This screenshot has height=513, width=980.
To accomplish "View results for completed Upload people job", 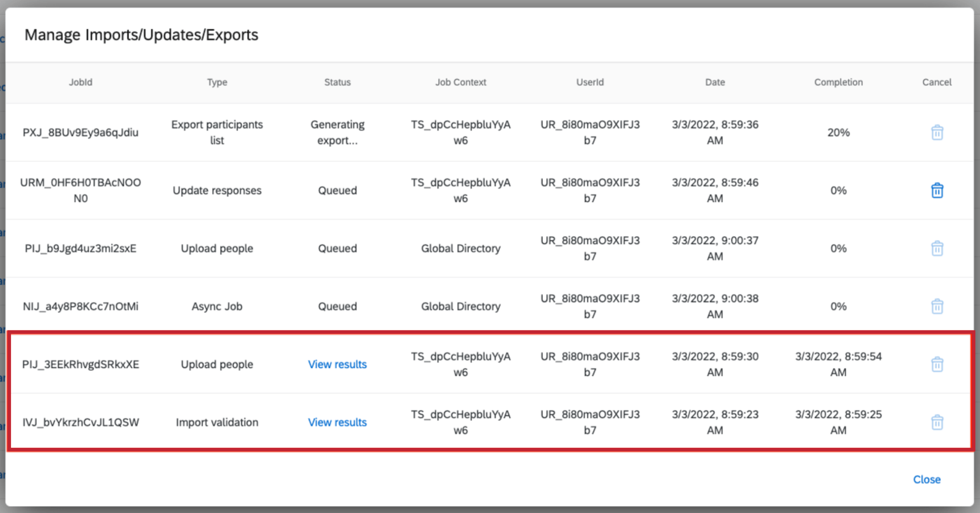I will click(337, 364).
